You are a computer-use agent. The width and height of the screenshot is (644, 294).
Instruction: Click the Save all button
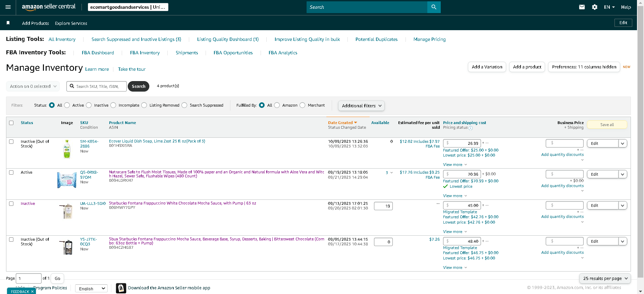tap(607, 125)
